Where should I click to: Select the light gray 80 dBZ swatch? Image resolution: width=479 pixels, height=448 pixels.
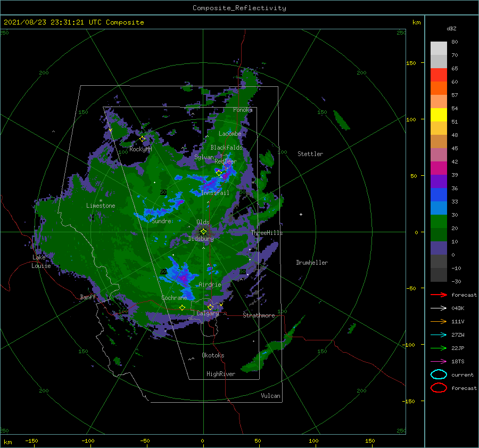439,48
